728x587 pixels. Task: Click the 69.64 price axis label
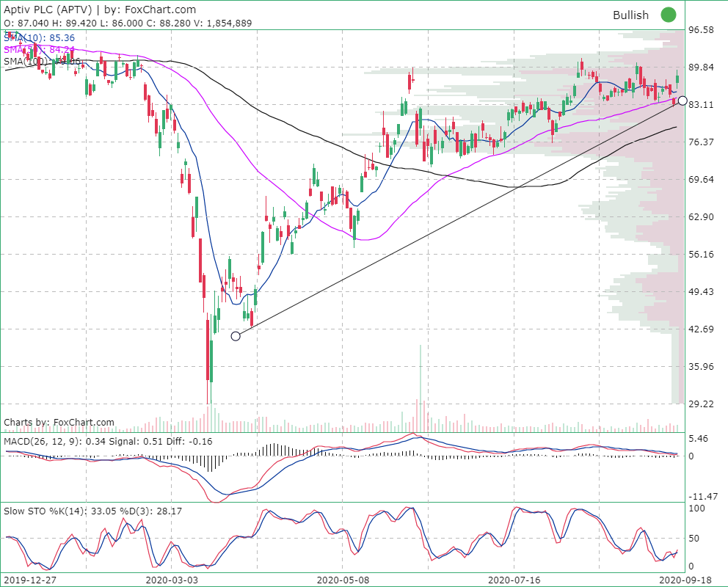tap(701, 180)
